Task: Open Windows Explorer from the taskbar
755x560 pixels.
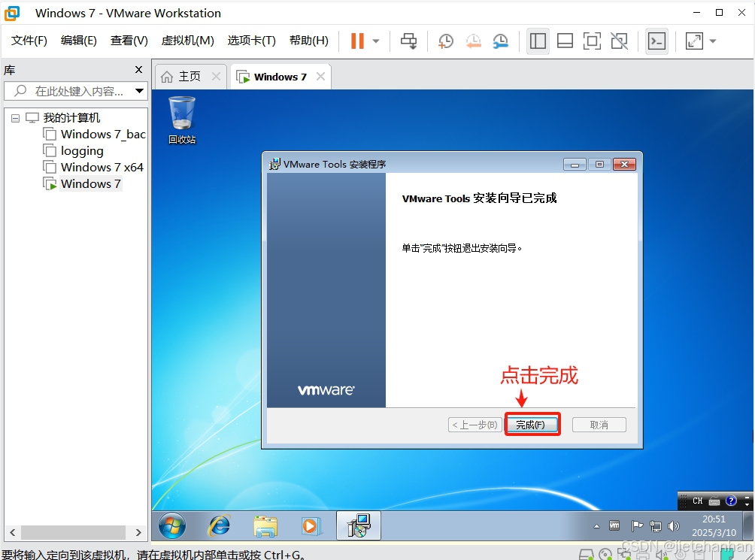Action: (265, 526)
